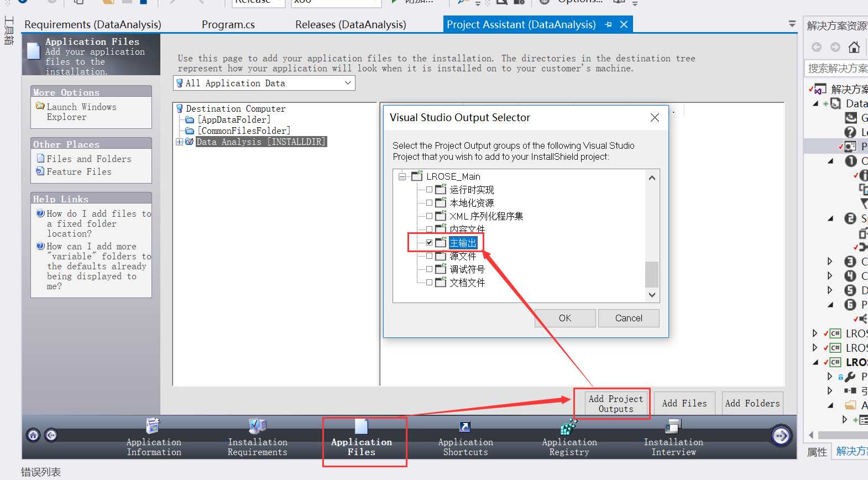Open Installation Interview step icon
The height and width of the screenshot is (480, 868).
pyautogui.click(x=673, y=426)
